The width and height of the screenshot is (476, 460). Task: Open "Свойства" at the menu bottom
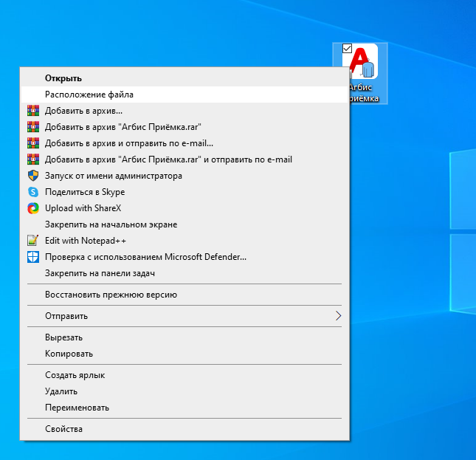63,429
